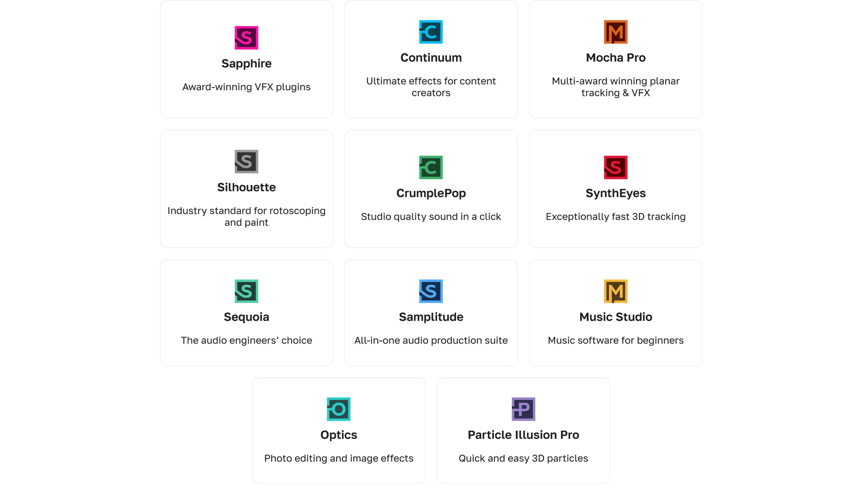Click the yellow Music Studio logo icon
Image resolution: width=868 pixels, height=488 pixels.
pyautogui.click(x=615, y=291)
